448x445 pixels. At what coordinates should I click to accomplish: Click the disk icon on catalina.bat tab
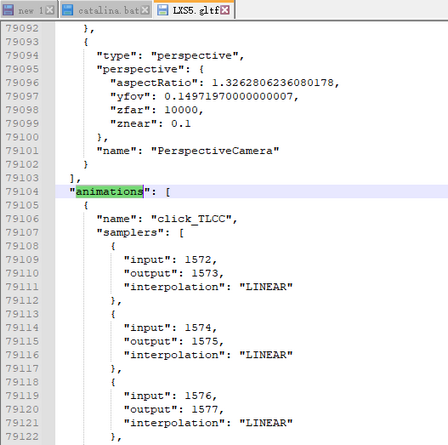click(x=68, y=10)
